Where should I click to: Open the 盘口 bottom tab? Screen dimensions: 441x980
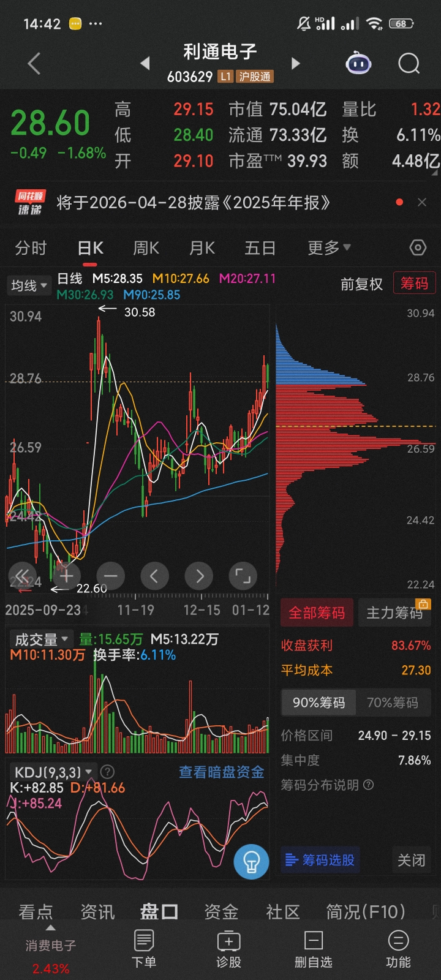[x=159, y=911]
